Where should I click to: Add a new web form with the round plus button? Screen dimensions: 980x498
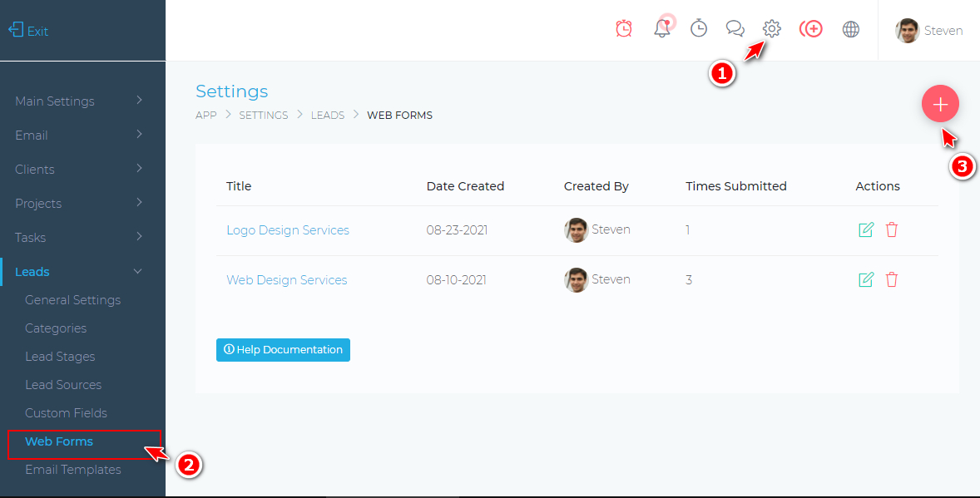[940, 105]
